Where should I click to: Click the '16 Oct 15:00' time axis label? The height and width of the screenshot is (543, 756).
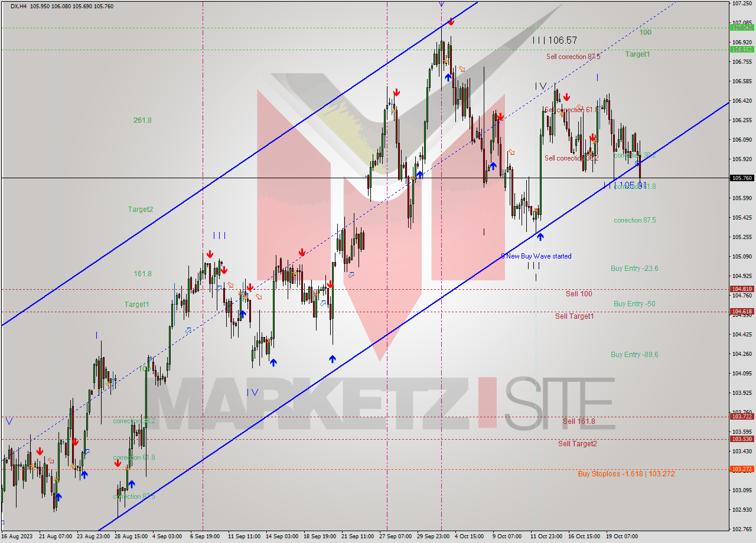point(584,537)
